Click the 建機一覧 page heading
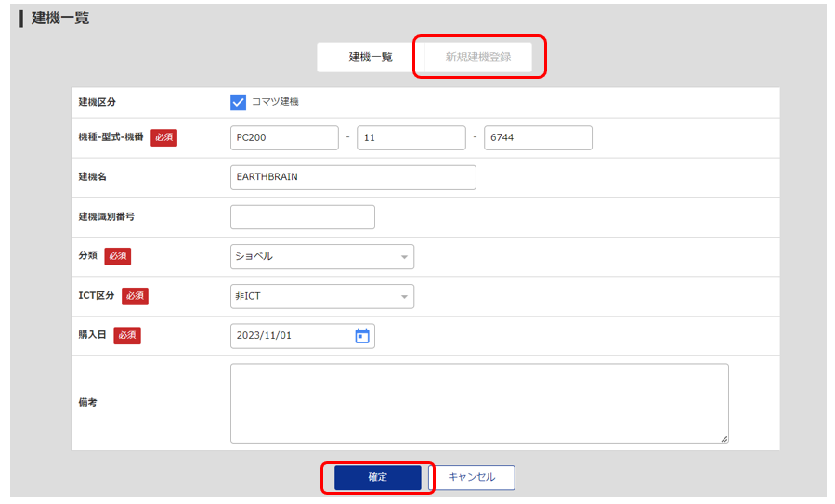The image size is (835, 504). tap(60, 18)
